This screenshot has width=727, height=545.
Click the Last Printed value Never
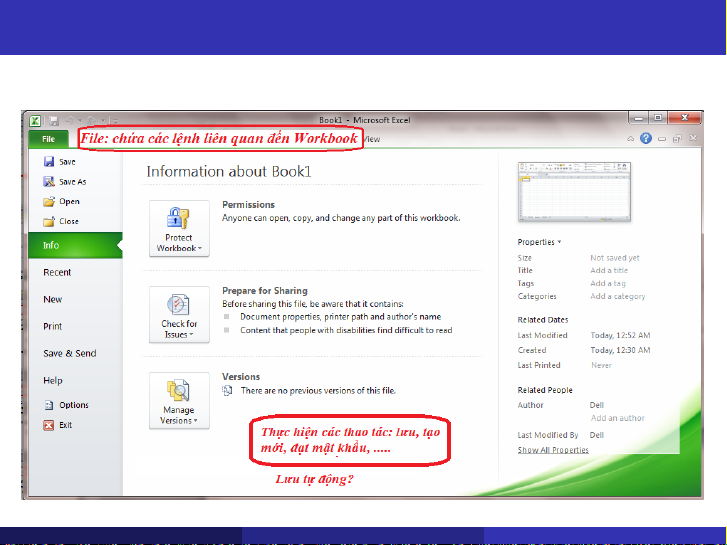(601, 365)
